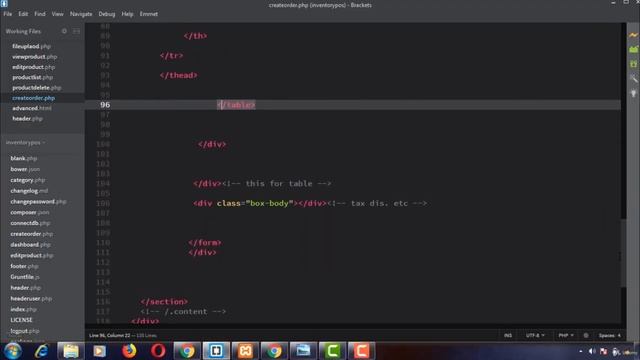The width and height of the screenshot is (640, 360).
Task: Expand the inventorypos project dropdown
Action: pos(25,142)
